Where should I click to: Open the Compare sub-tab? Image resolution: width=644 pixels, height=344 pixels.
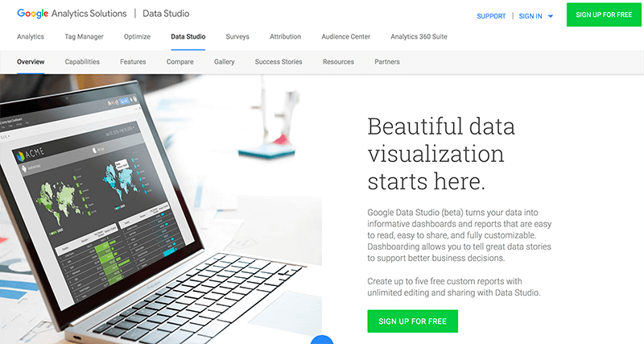point(180,62)
